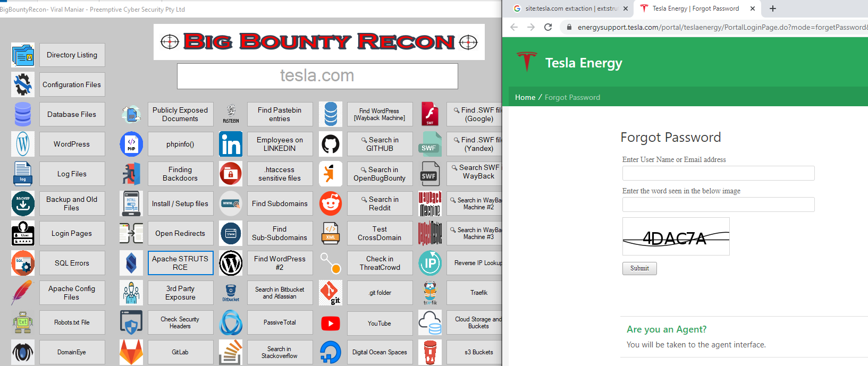Image resolution: width=868 pixels, height=366 pixels.
Task: Click the Open Redirects button
Action: coord(180,233)
